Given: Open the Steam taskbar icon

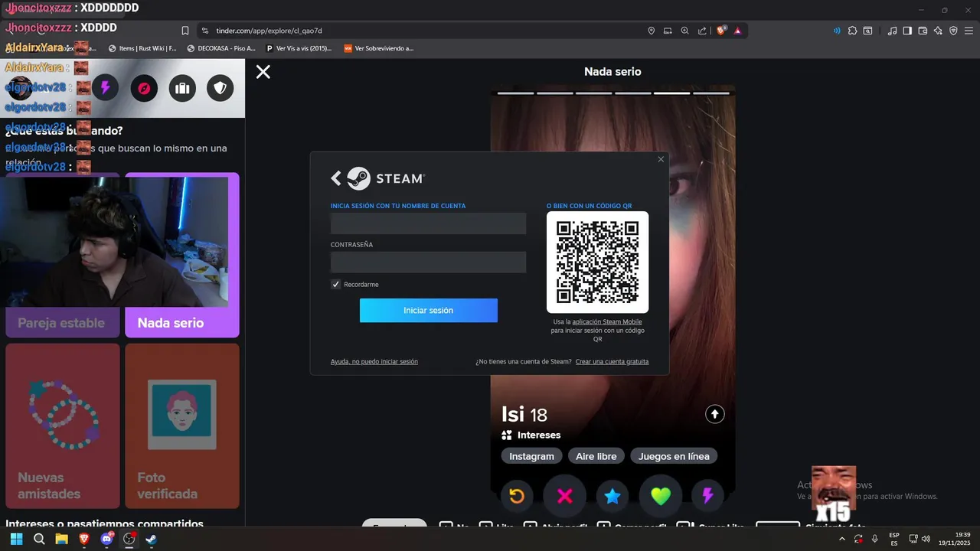Looking at the screenshot, I should (152, 539).
